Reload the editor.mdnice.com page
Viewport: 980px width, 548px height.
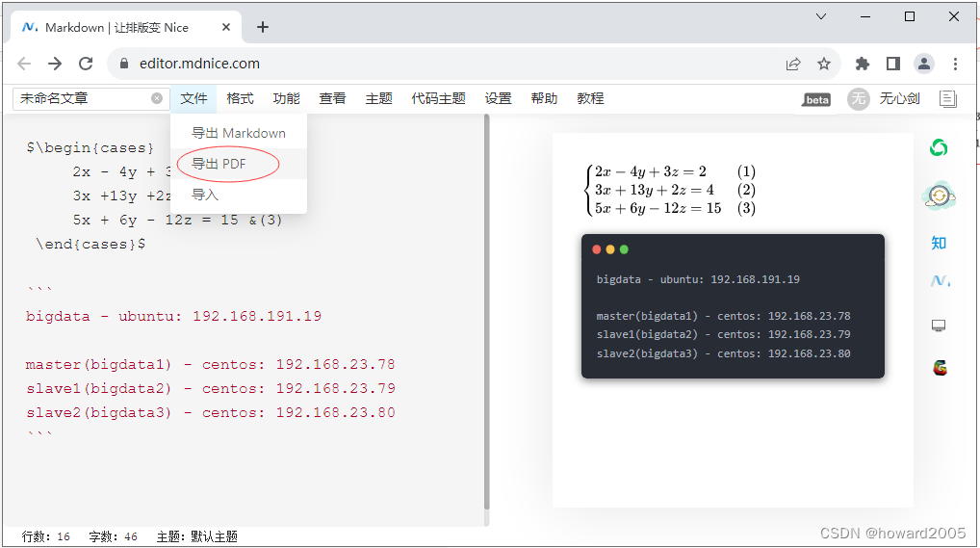click(x=86, y=64)
